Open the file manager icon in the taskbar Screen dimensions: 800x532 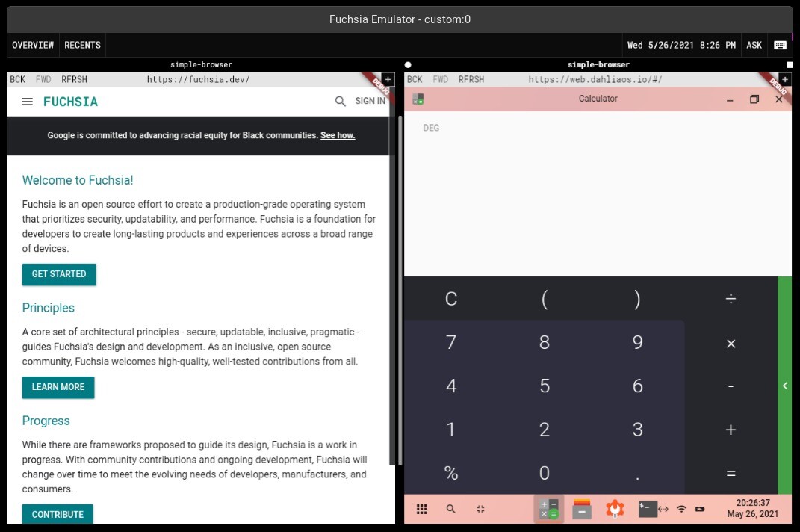tap(580, 509)
